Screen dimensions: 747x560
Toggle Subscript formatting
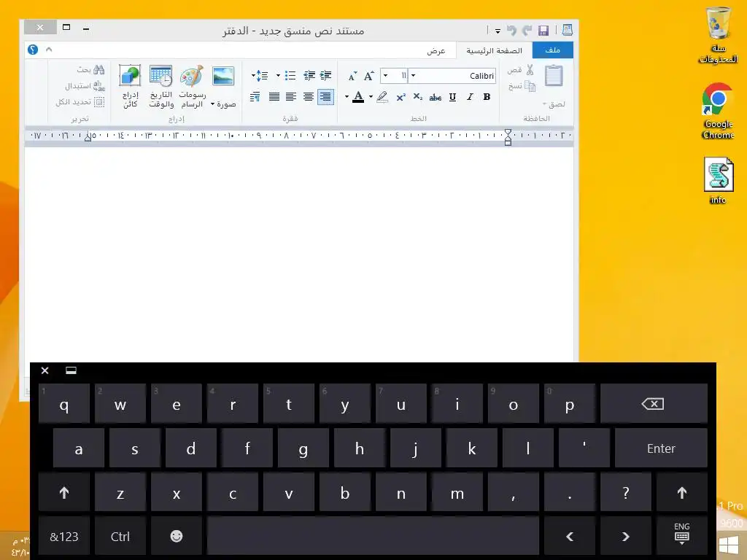[x=418, y=97]
